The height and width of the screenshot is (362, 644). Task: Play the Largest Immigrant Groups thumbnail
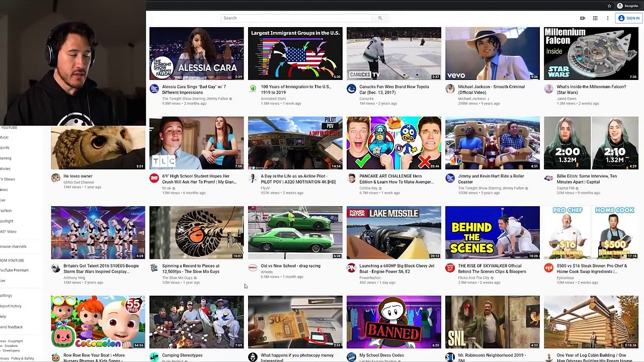tap(295, 54)
